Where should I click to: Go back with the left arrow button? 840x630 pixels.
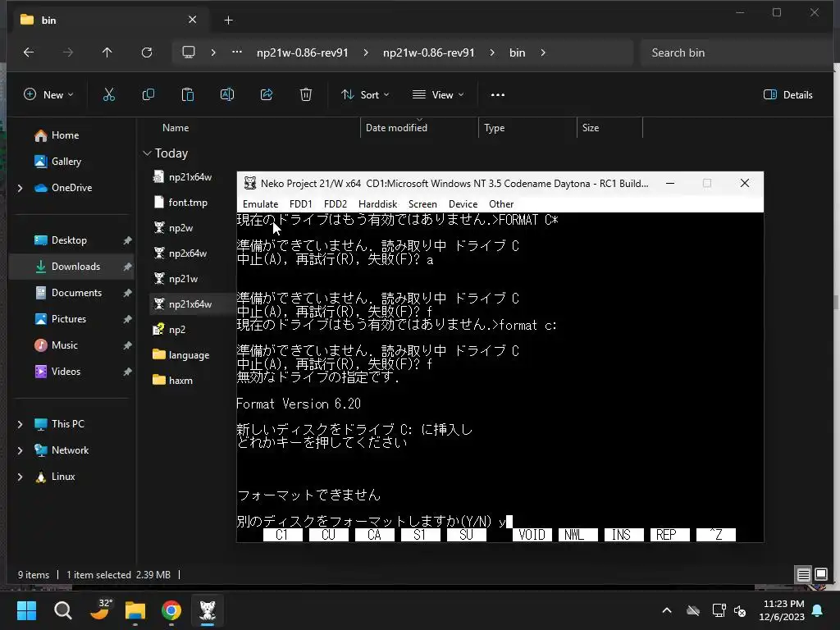pos(29,52)
